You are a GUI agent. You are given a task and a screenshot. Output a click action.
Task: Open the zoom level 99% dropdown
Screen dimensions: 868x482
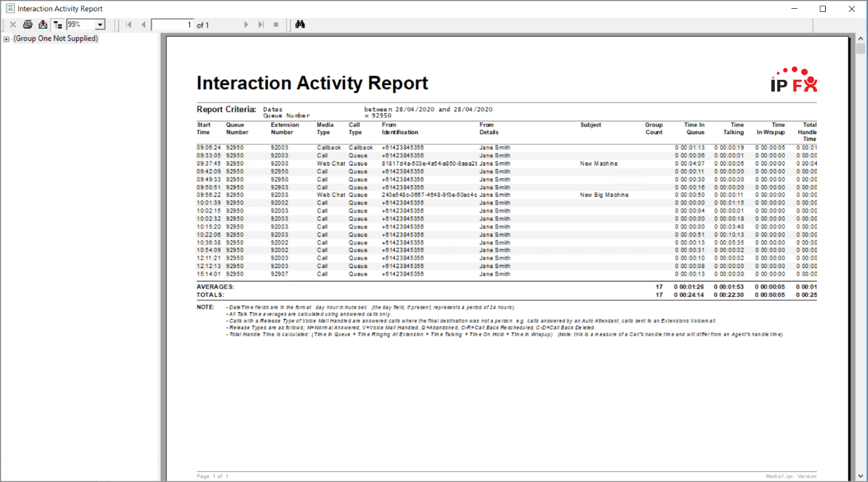click(x=100, y=25)
